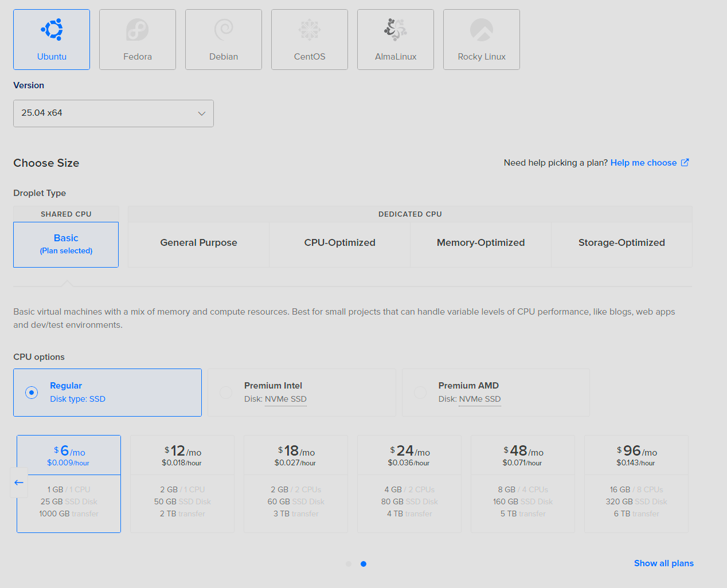Click the CPU options label
Screen dimensions: 727x588
click(39, 357)
